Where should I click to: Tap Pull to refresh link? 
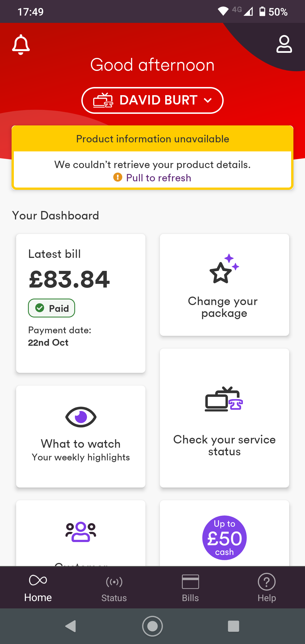(x=159, y=178)
